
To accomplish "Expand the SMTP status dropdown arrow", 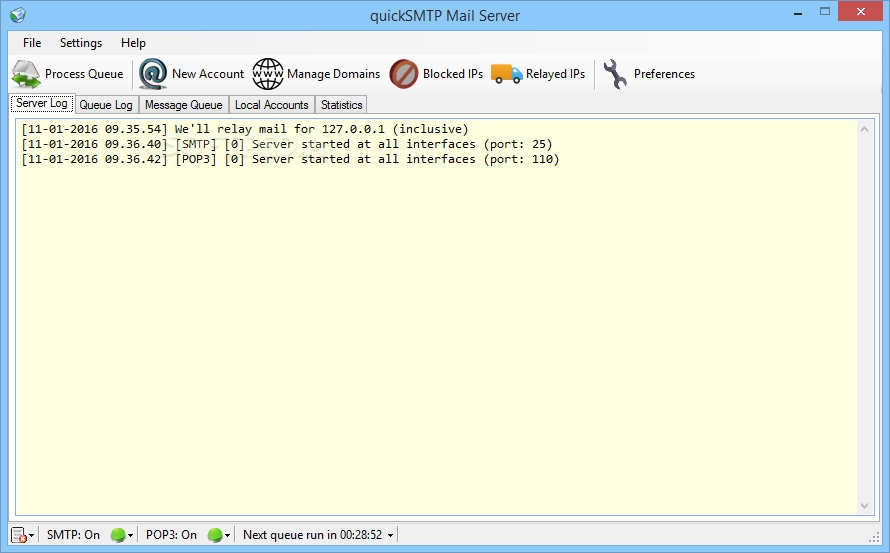I will point(131,535).
